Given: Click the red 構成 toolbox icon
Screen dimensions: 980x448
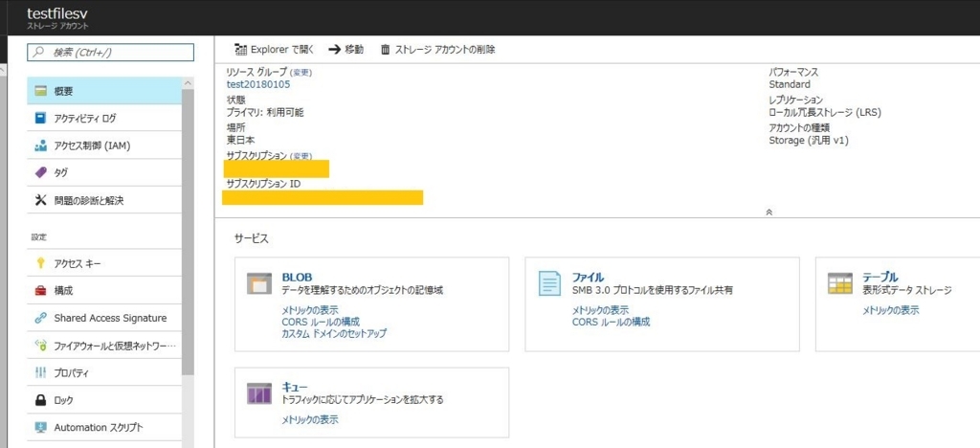Looking at the screenshot, I should (41, 291).
